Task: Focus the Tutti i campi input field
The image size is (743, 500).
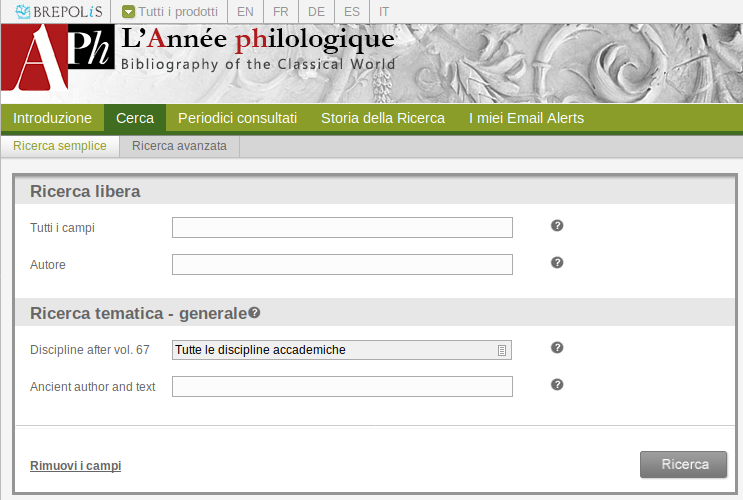Action: 342,227
